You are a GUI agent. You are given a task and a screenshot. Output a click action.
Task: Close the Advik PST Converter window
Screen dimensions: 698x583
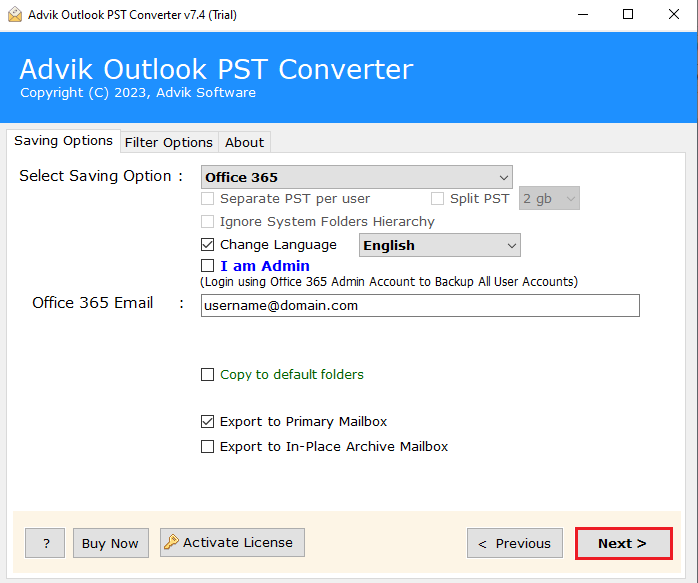pos(674,15)
